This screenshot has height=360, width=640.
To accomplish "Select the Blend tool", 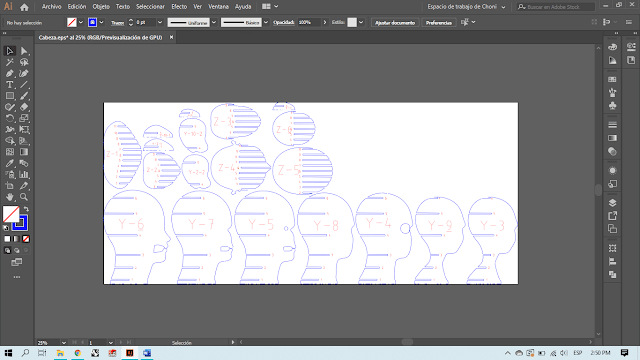I will [x=24, y=163].
